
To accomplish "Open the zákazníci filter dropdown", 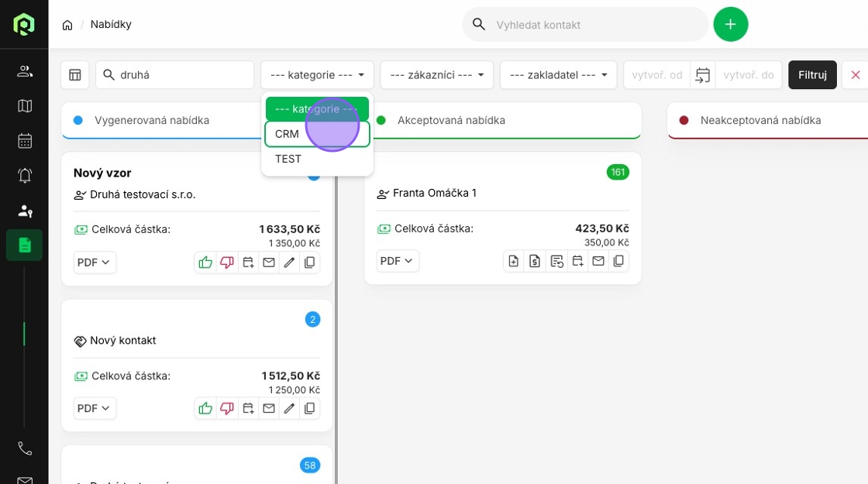I will (437, 75).
